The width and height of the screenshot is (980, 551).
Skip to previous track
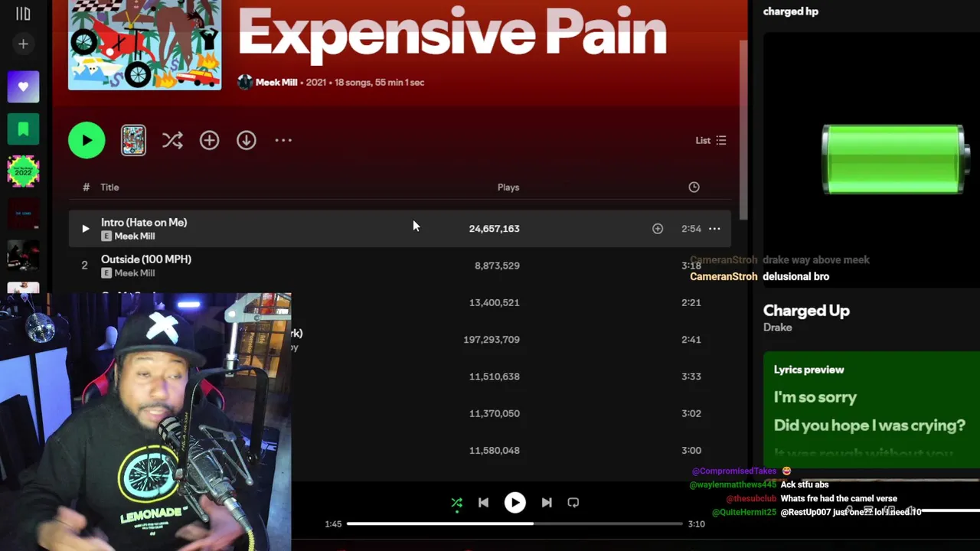click(483, 503)
